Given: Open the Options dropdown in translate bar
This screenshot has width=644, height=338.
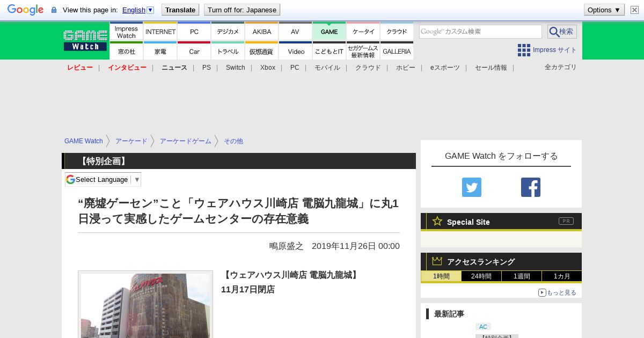Looking at the screenshot, I should pos(604,10).
